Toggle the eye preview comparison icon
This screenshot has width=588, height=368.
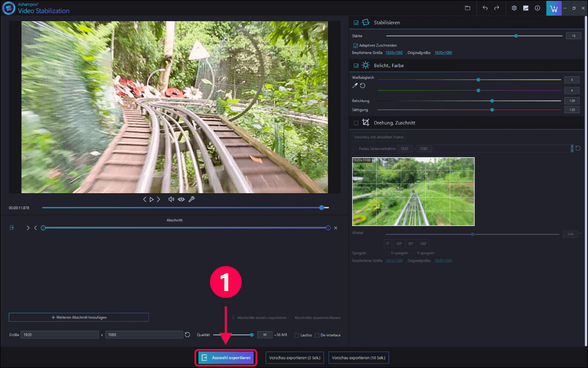[x=181, y=200]
